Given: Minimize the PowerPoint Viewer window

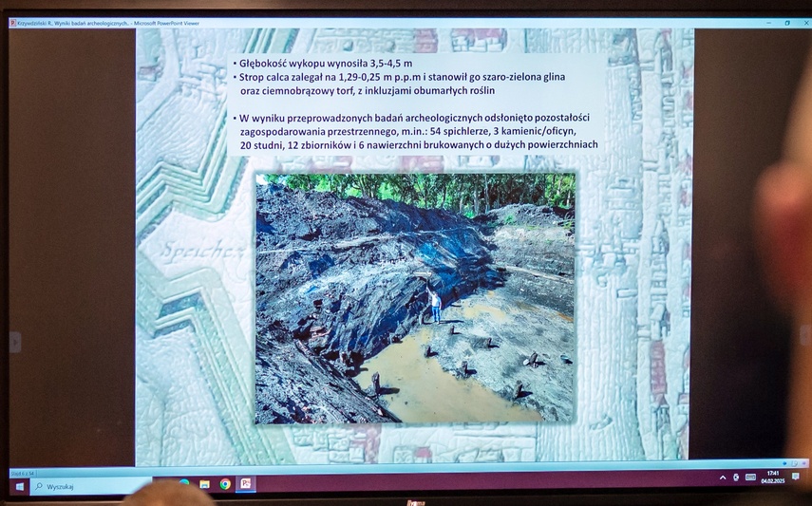Looking at the screenshot, I should (x=768, y=23).
